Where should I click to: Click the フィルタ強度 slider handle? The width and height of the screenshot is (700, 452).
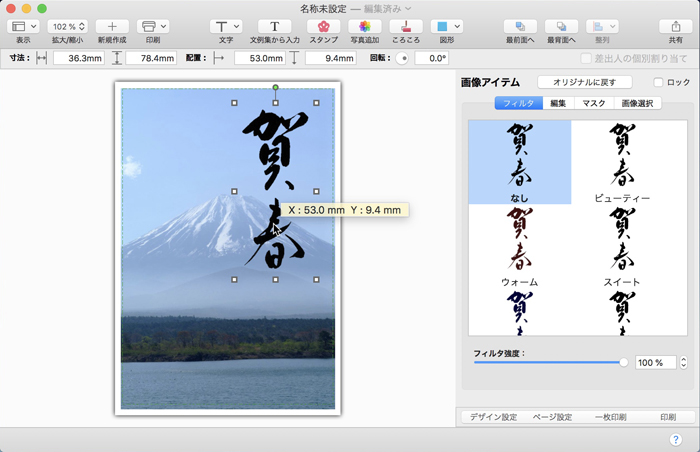624,362
